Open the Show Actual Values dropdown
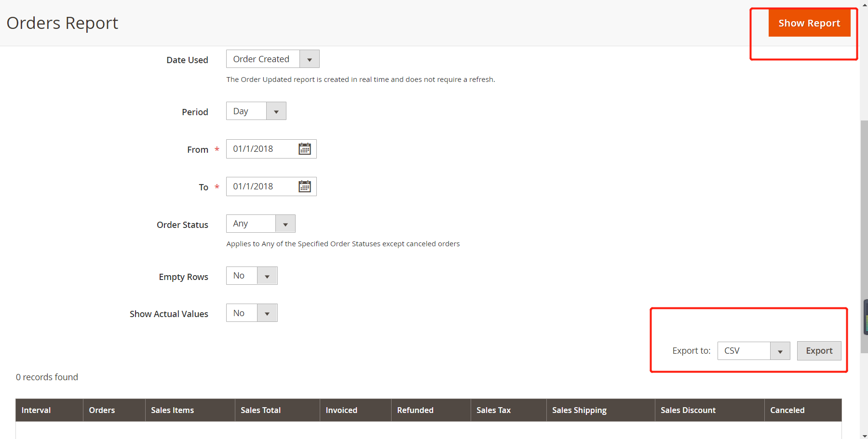Image resolution: width=868 pixels, height=439 pixels. 267,312
